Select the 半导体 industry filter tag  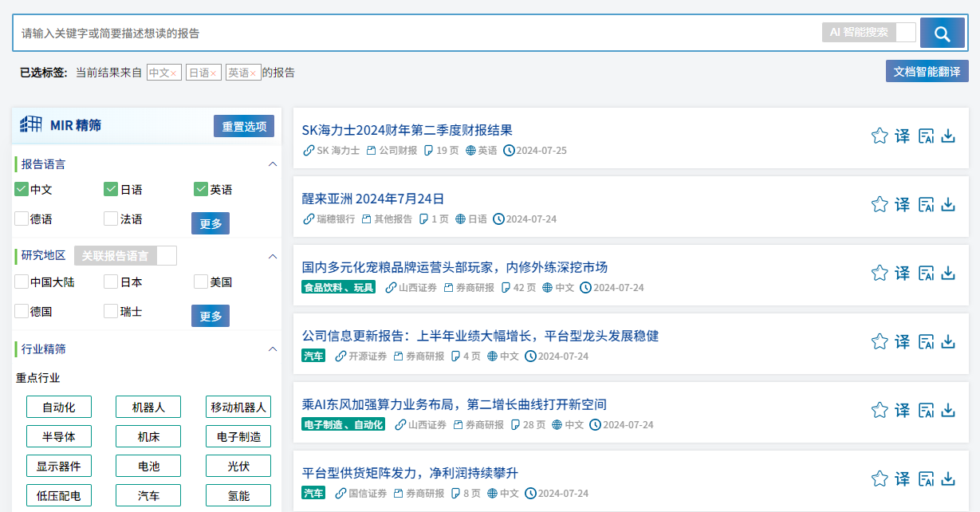[x=59, y=436]
